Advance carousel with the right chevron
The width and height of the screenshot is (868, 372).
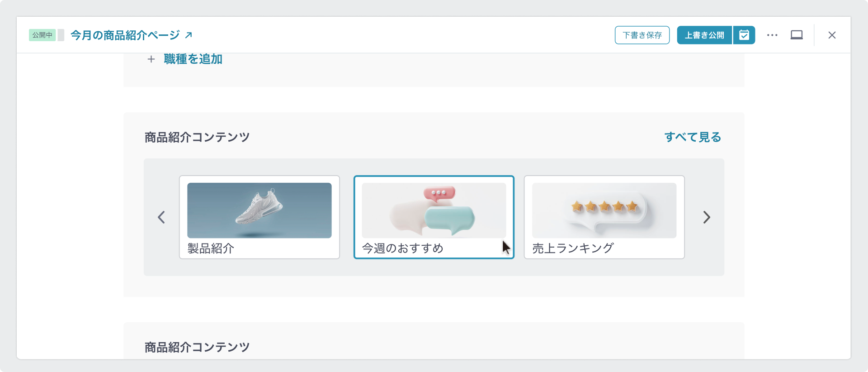(x=707, y=217)
